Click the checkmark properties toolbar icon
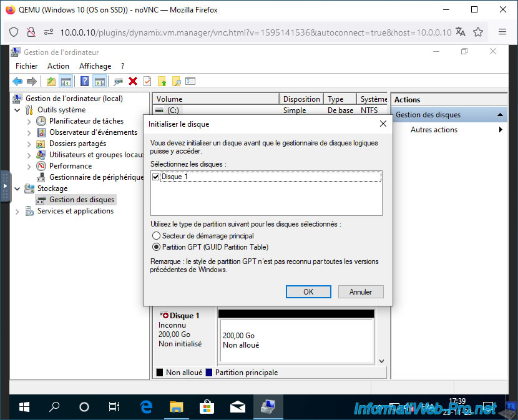Viewport: 518px width, 420px height. click(x=147, y=81)
